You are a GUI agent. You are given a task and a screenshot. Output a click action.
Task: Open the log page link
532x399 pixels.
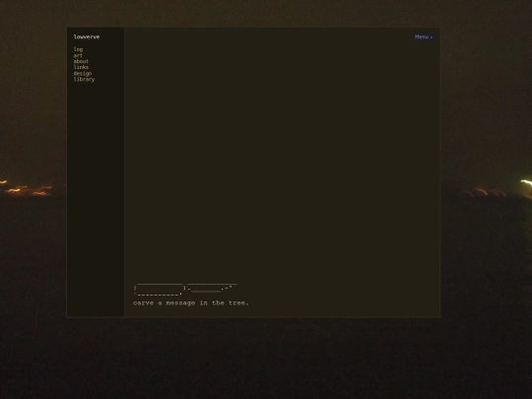coord(78,49)
